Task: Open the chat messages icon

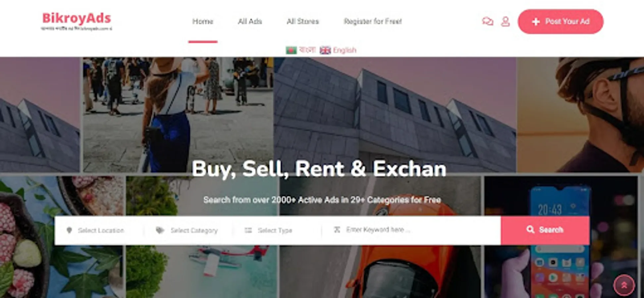Action: point(487,22)
